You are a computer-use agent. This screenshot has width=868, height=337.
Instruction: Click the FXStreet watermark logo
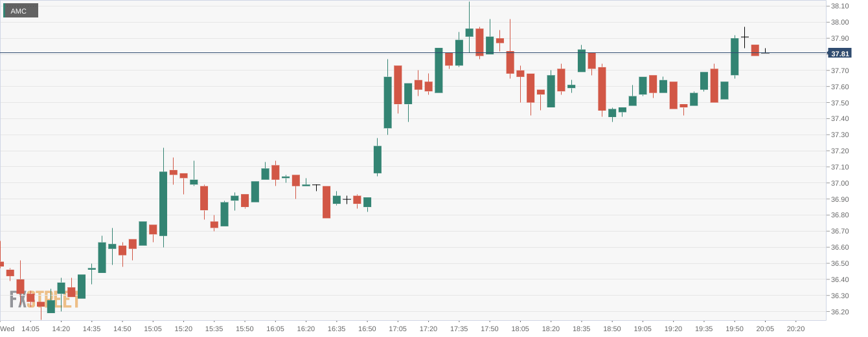pyautogui.click(x=44, y=299)
